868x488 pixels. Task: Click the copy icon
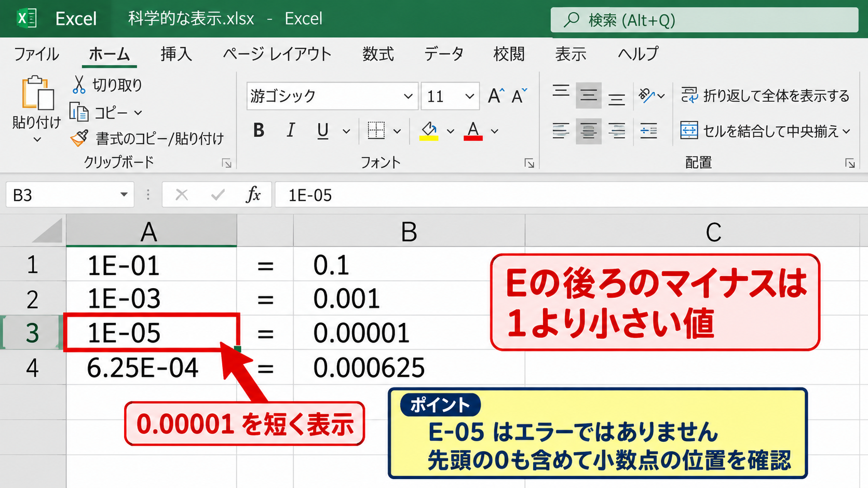79,112
